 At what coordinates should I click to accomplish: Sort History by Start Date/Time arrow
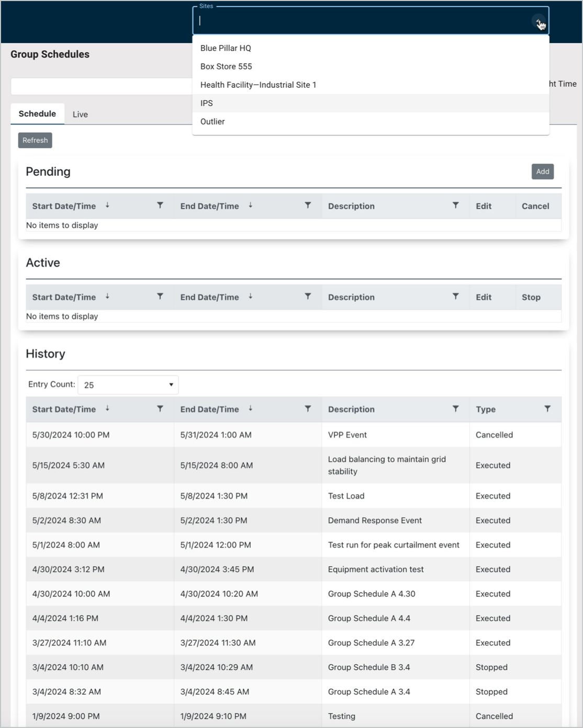107,408
